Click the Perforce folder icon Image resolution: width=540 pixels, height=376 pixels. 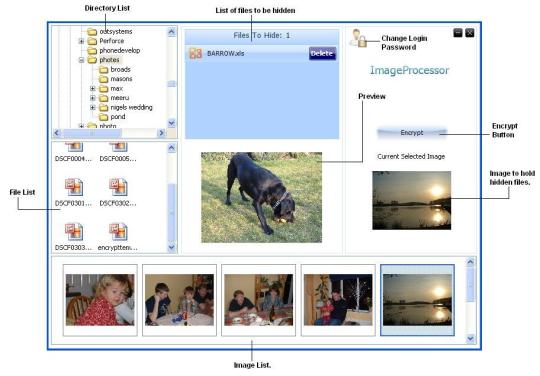tap(92, 41)
